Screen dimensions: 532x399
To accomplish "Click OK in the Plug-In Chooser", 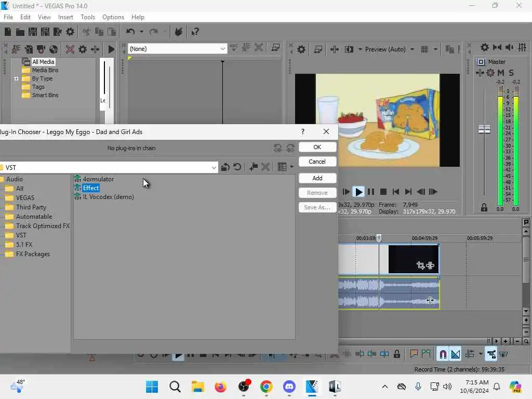I will pyautogui.click(x=317, y=147).
